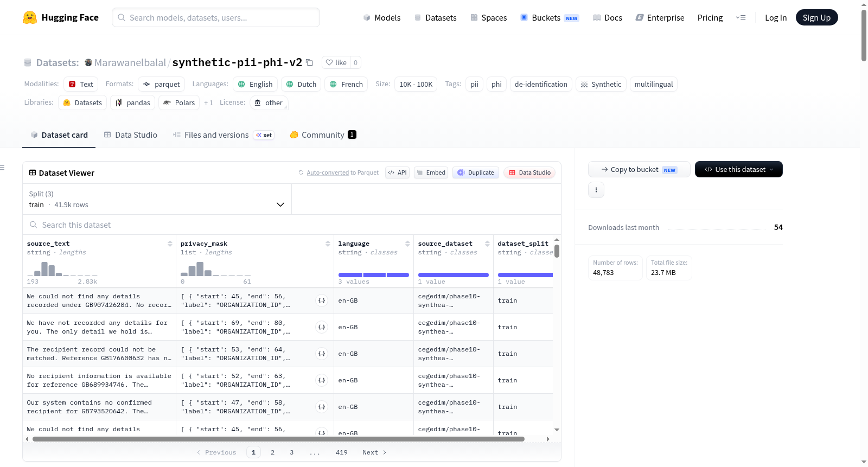868x467 pixels.
Task: Copy dataset name with the copy icon
Action: pyautogui.click(x=309, y=62)
